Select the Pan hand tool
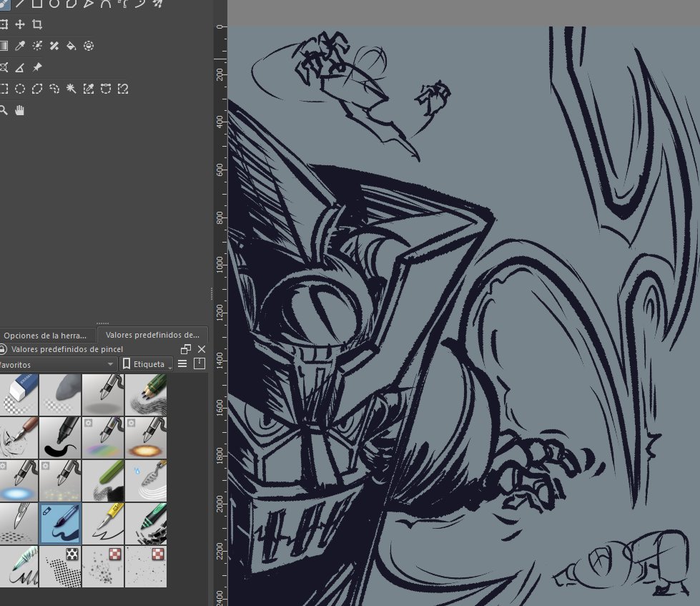This screenshot has width=700, height=606. (x=20, y=110)
